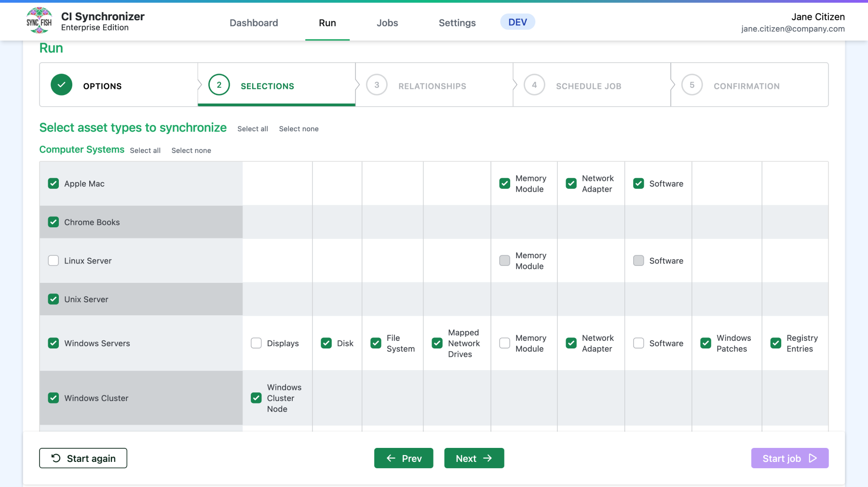Click step circle 5 for Confirmation
868x487 pixels.
coord(692,84)
